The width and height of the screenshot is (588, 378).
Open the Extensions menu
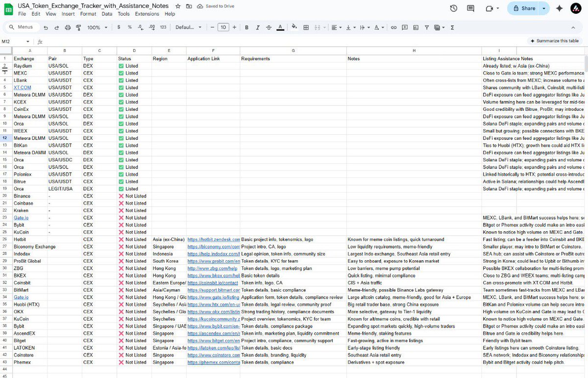coord(147,14)
